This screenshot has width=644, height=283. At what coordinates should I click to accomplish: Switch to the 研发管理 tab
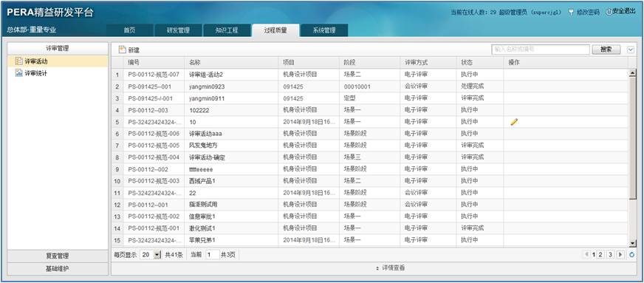coord(178,30)
